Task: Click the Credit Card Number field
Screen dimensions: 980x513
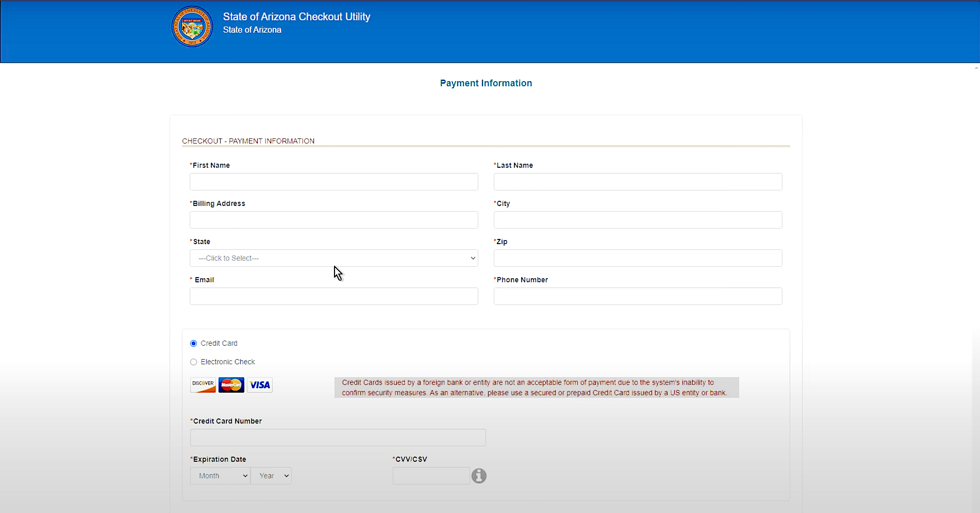Action: [x=338, y=438]
